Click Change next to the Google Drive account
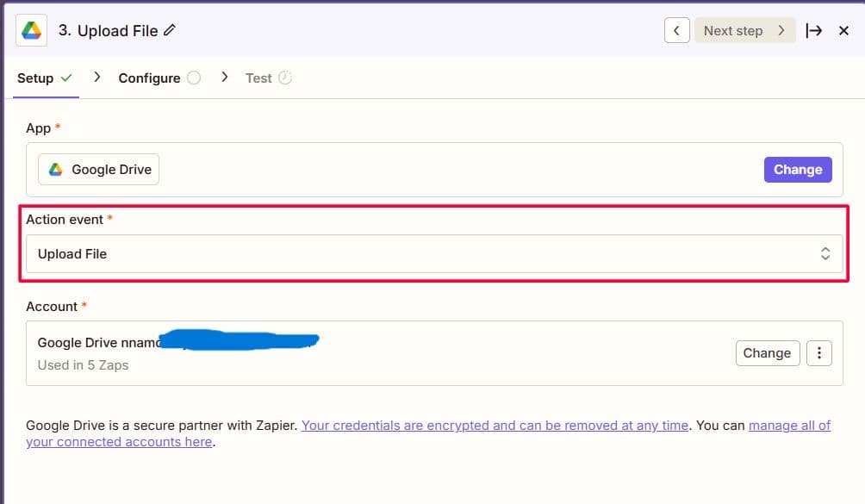This screenshot has width=865, height=504. [767, 352]
